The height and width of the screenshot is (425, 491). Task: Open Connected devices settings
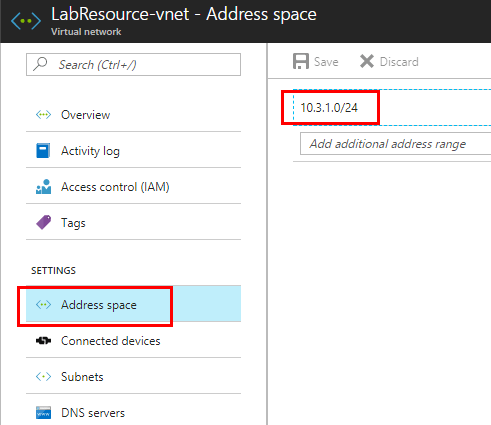(133, 341)
